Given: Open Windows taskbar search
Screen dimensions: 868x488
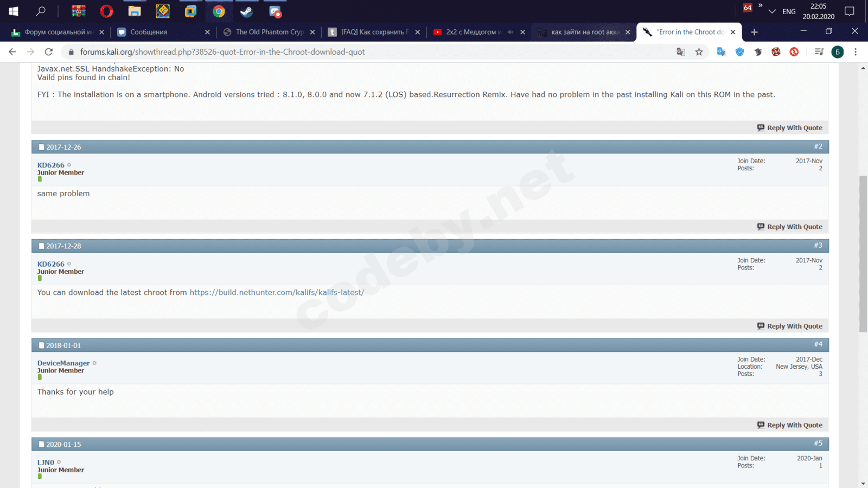Looking at the screenshot, I should (41, 11).
